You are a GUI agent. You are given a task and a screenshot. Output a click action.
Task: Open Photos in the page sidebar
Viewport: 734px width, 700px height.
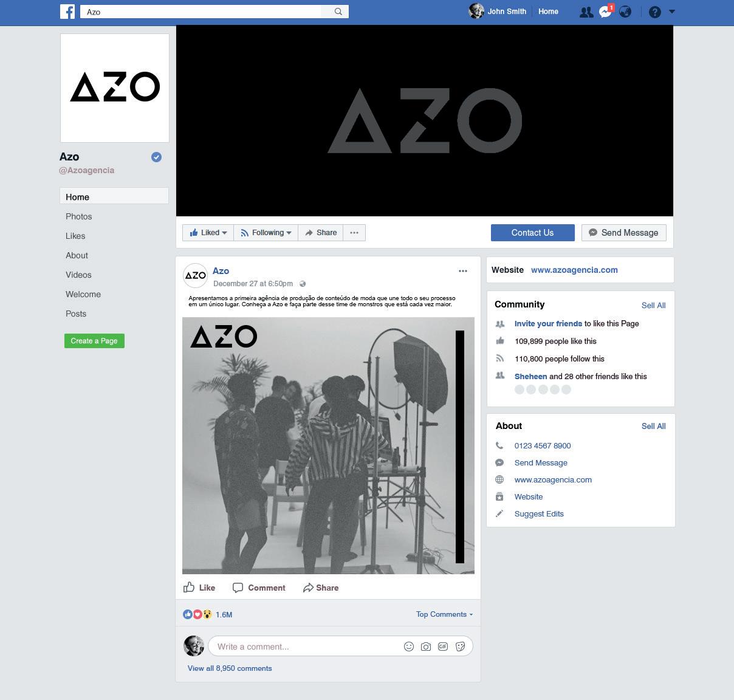[x=79, y=216]
